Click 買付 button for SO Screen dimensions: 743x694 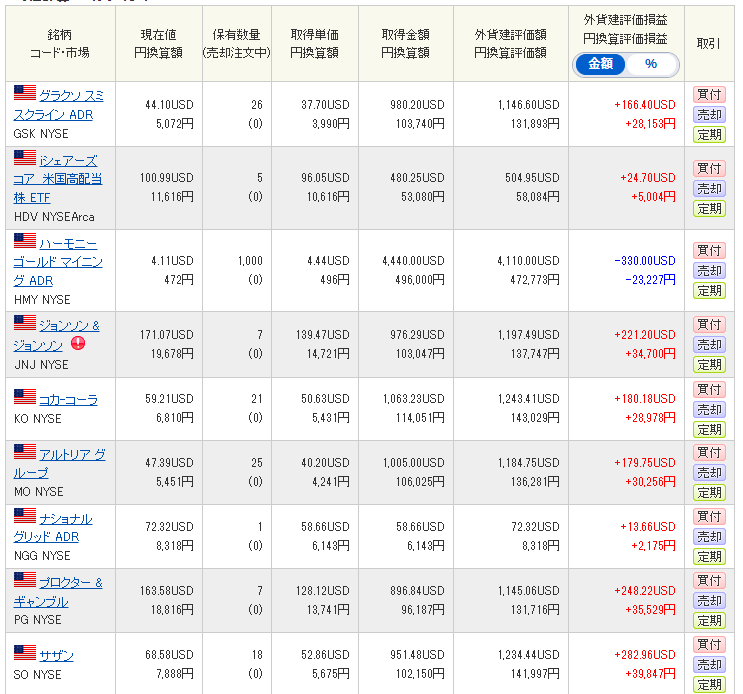click(709, 644)
